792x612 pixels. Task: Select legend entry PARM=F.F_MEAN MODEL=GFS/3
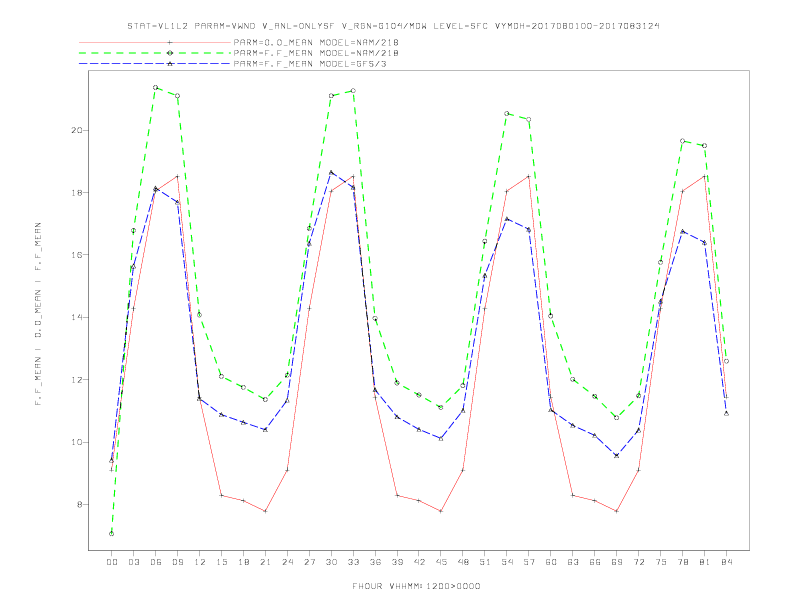click(310, 64)
